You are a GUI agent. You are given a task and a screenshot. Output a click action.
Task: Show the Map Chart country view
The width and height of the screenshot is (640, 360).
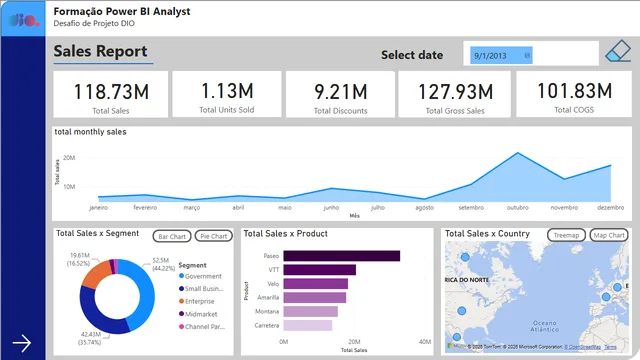pyautogui.click(x=609, y=235)
